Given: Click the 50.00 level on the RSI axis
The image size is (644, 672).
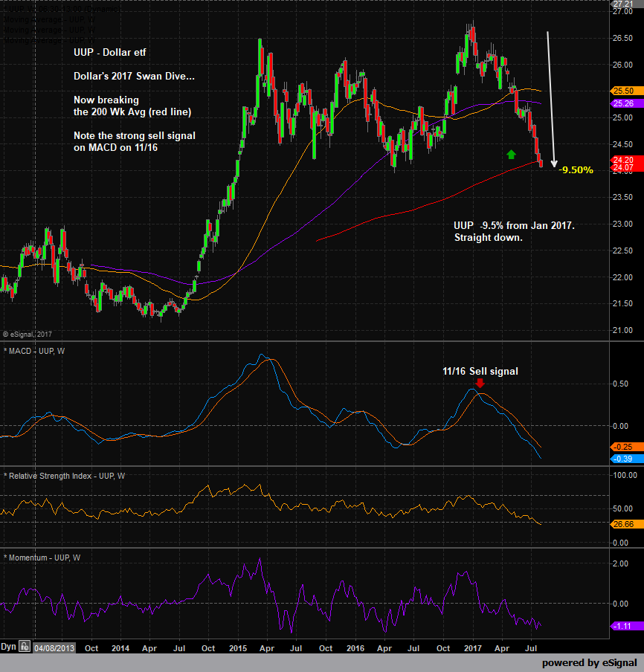Looking at the screenshot, I should 622,508.
